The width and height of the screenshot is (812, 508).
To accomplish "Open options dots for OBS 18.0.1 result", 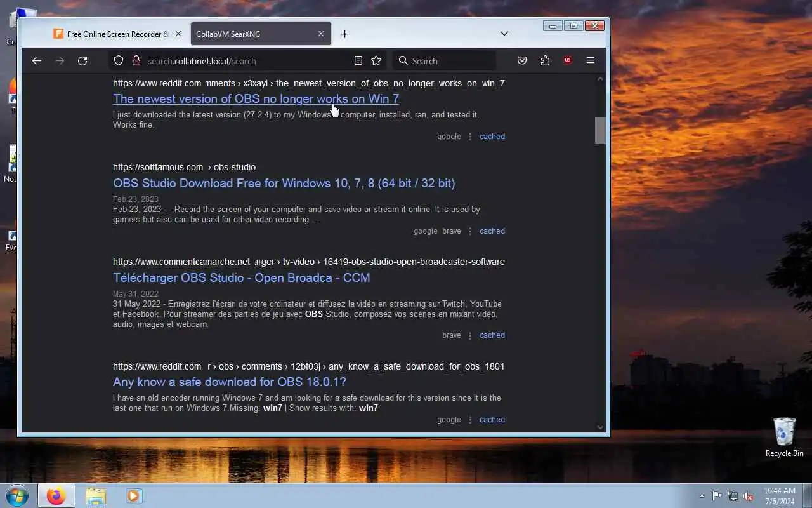I will 470,420.
